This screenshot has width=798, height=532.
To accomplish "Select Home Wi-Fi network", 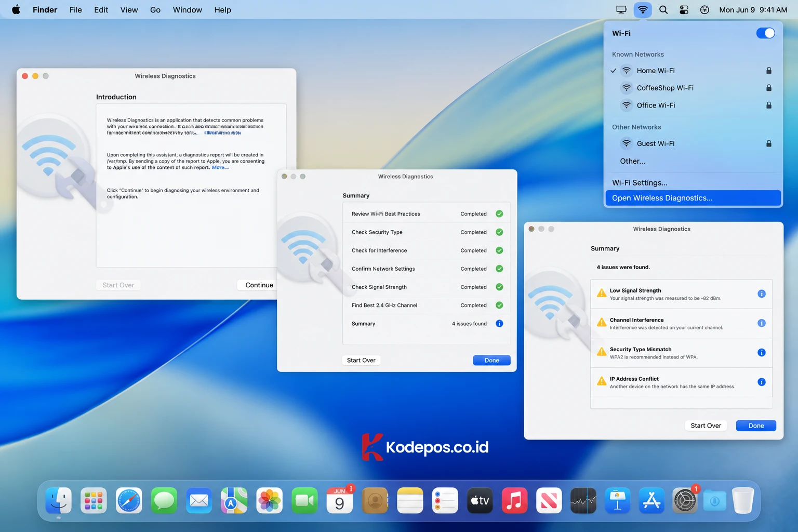I will pyautogui.click(x=693, y=71).
